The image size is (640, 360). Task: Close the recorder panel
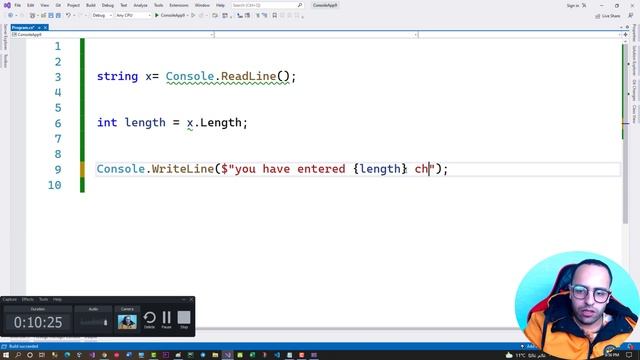191,300
